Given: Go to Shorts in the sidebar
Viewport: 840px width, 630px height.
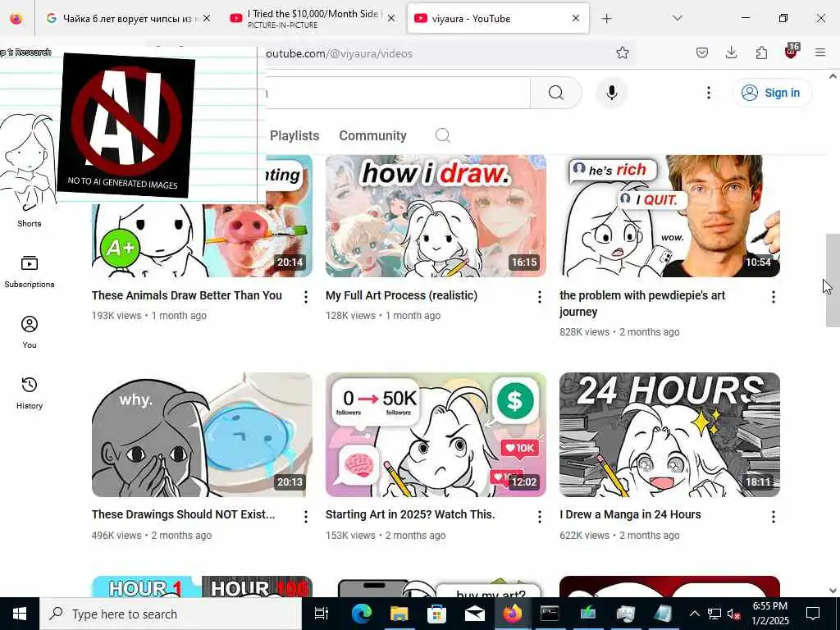Looking at the screenshot, I should 29,223.
